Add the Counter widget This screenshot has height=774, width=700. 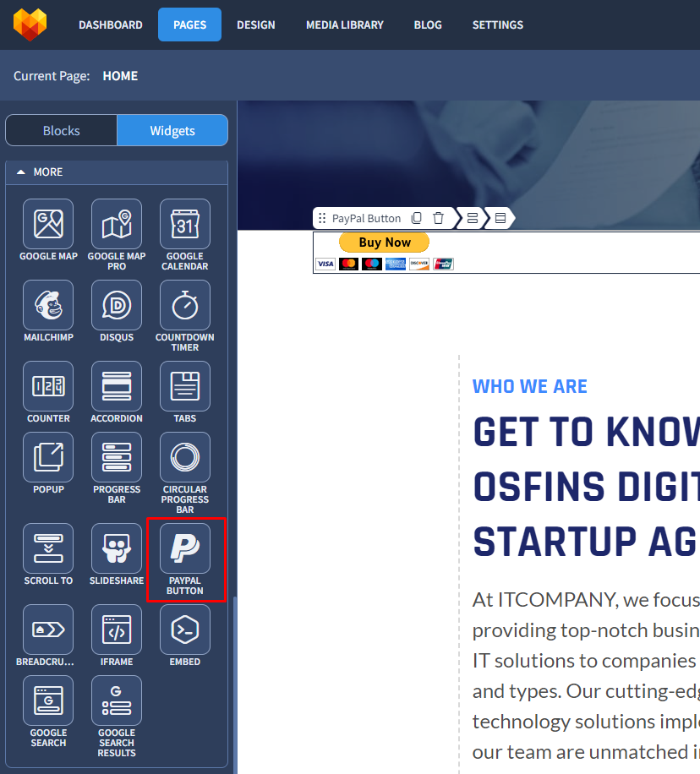tap(48, 386)
